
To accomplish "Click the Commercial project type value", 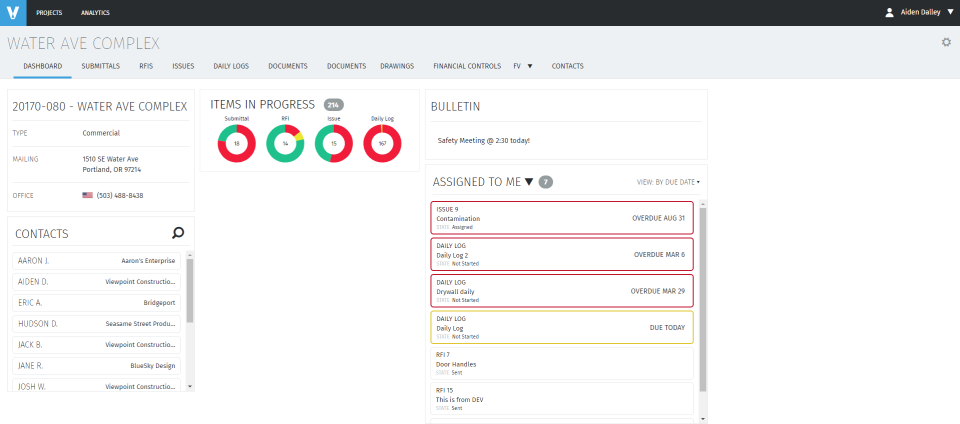I will [101, 133].
